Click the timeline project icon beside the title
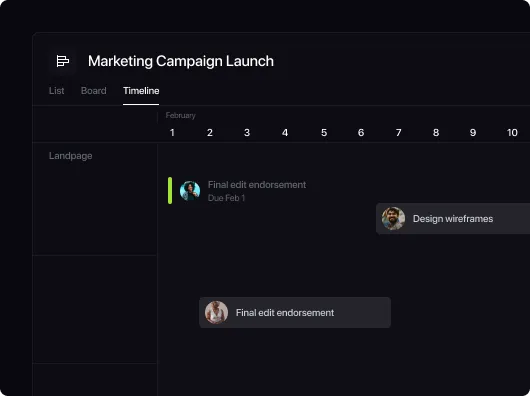 pyautogui.click(x=63, y=61)
